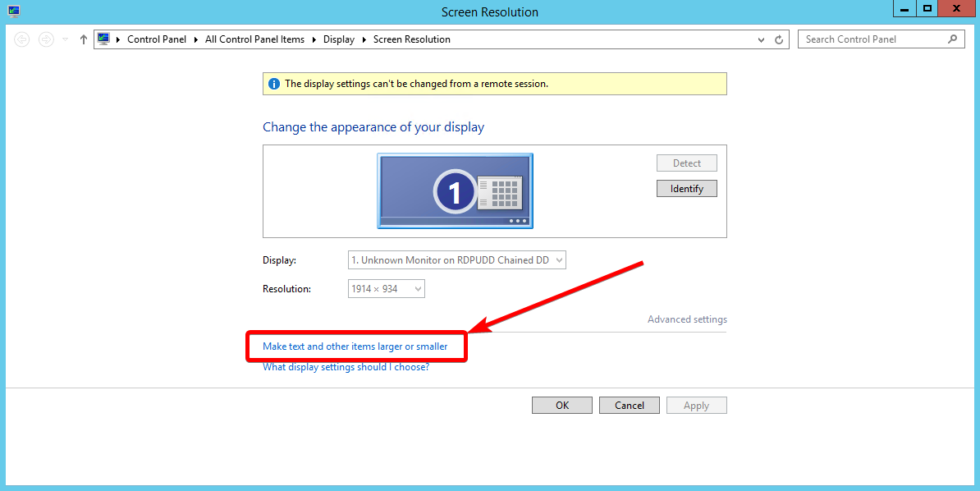Open Advanced settings link
This screenshot has height=491, width=980.
(687, 319)
